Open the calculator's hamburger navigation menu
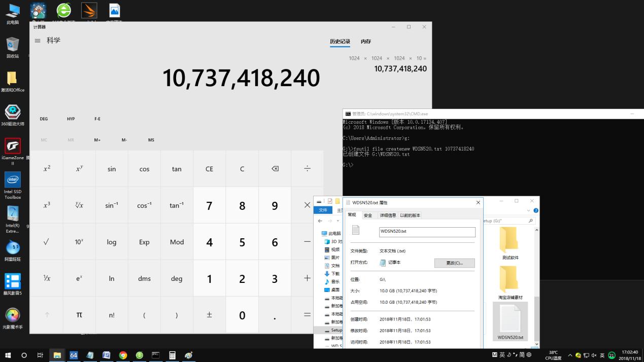 37,41
